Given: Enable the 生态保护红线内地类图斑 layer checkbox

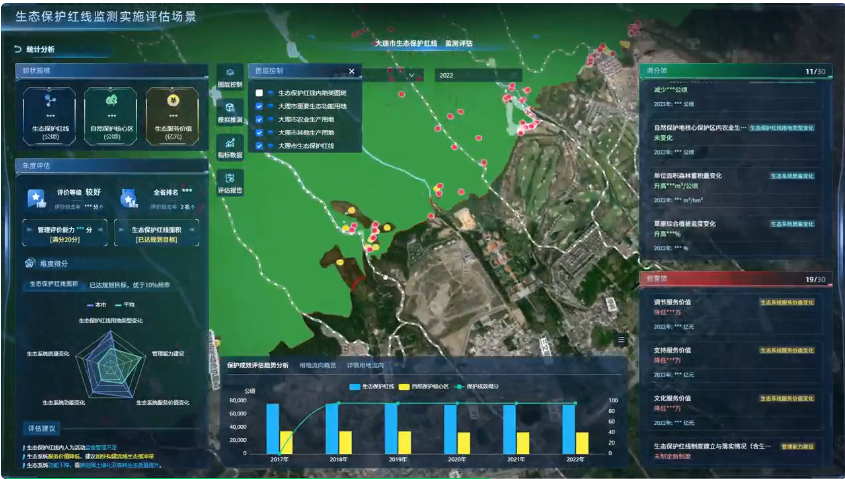Looking at the screenshot, I should coord(259,93).
